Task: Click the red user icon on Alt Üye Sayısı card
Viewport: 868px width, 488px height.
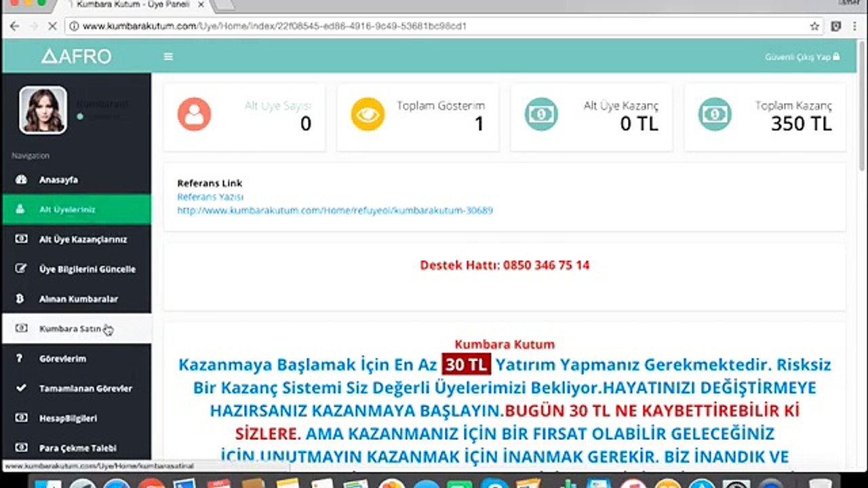Action: click(194, 114)
